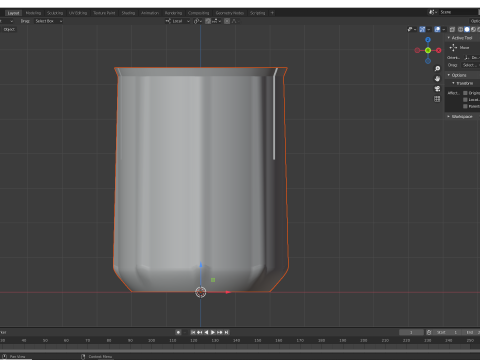Switch to the Compositing workspace tab
480x360 pixels.
pos(198,13)
